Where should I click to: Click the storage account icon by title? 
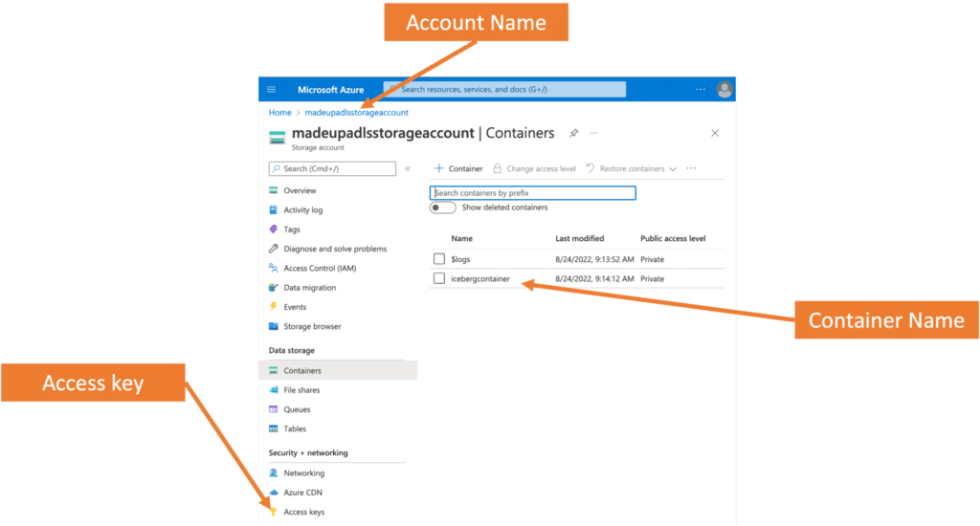[x=277, y=138]
